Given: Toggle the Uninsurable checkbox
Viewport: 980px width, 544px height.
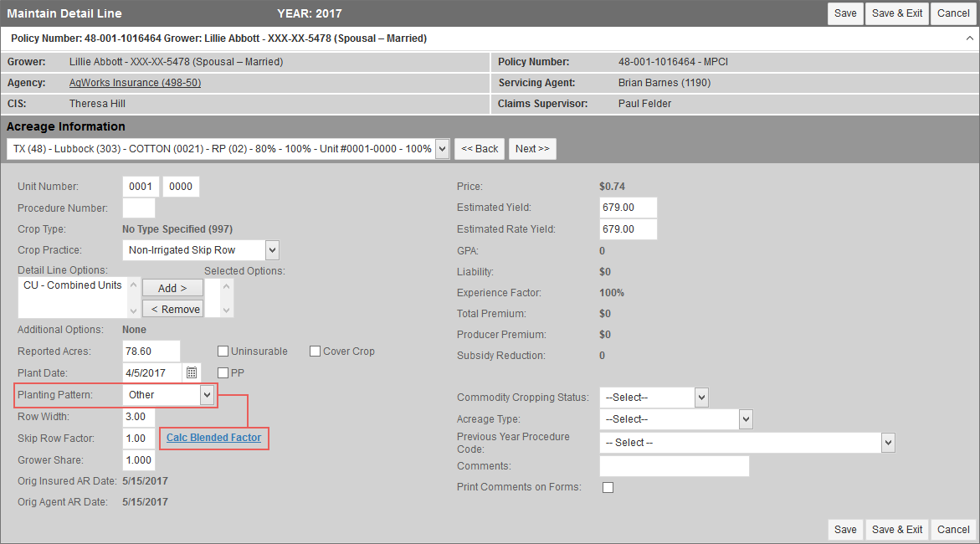Looking at the screenshot, I should click(x=223, y=352).
